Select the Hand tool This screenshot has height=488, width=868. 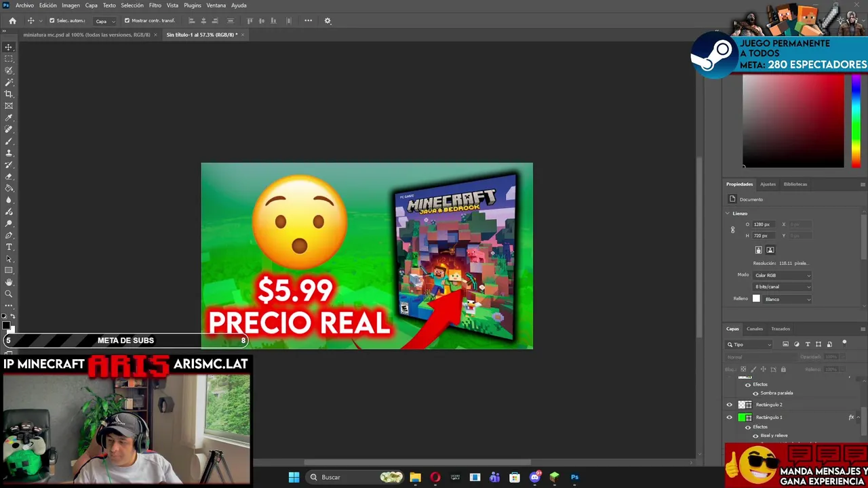(9, 282)
